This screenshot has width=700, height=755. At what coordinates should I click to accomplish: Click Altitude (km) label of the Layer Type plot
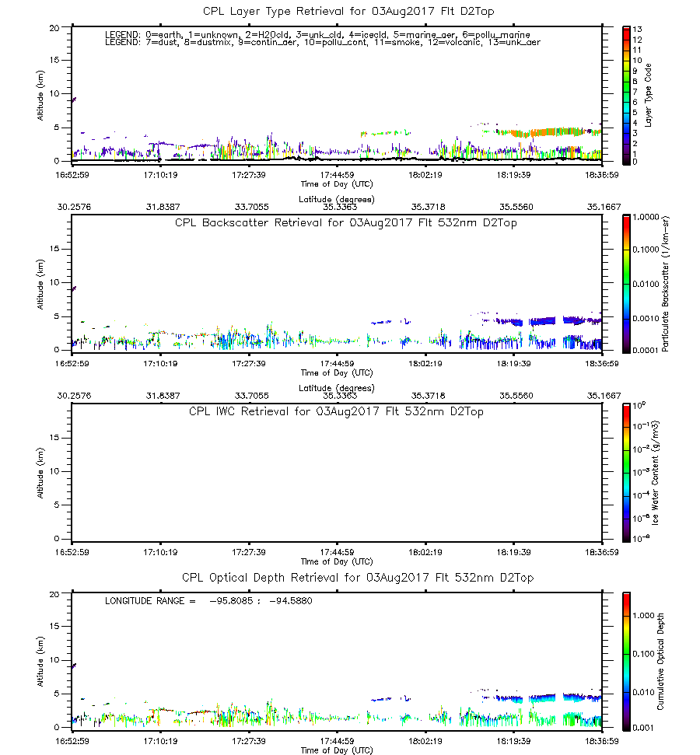(40, 96)
